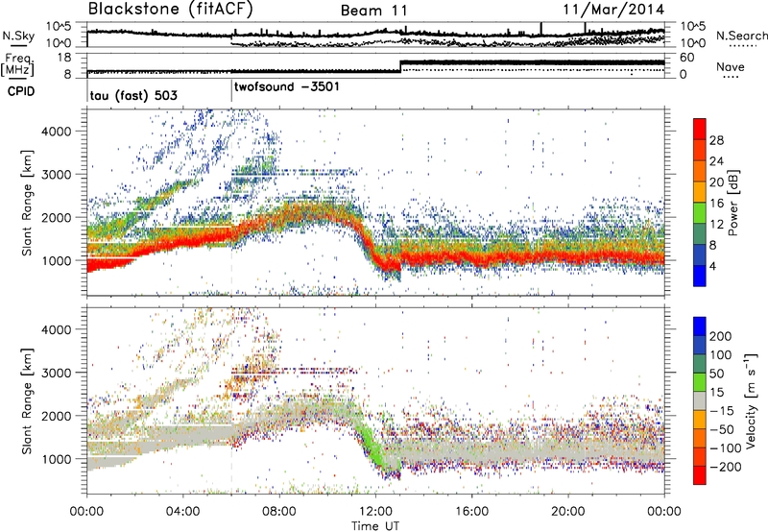Click the '04:00' time axis label
This screenshot has height=532, width=768.
183,512
